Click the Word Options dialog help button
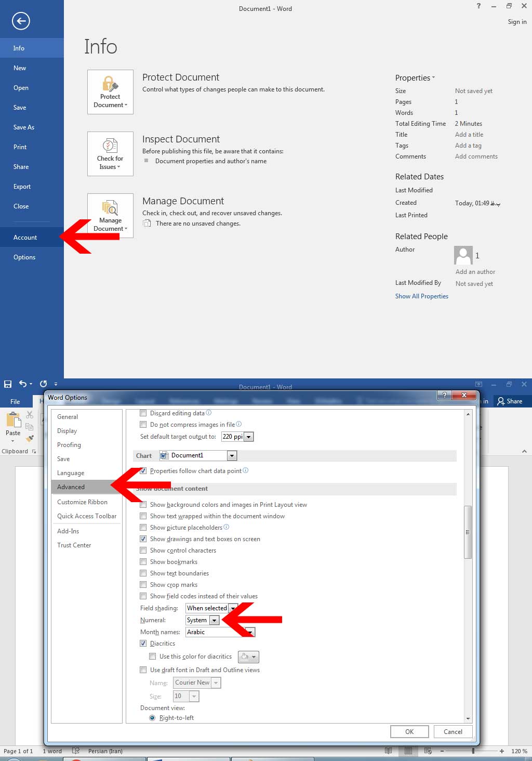The image size is (532, 761). tap(444, 396)
